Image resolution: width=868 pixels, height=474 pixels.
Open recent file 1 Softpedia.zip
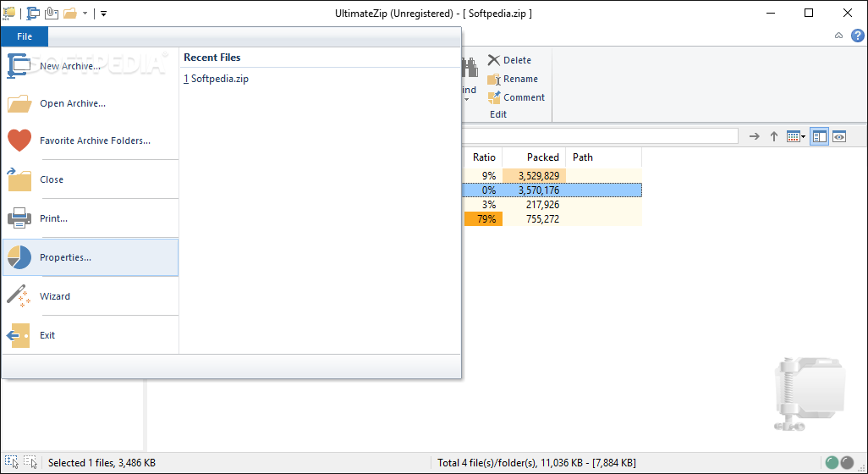217,79
